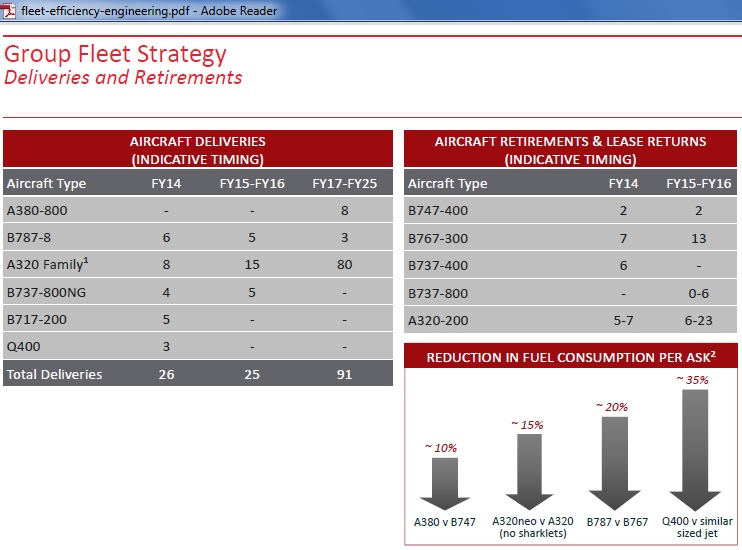The width and height of the screenshot is (742, 550).
Task: Click B737-800NG FY15-FY16 value 5
Action: 252,293
